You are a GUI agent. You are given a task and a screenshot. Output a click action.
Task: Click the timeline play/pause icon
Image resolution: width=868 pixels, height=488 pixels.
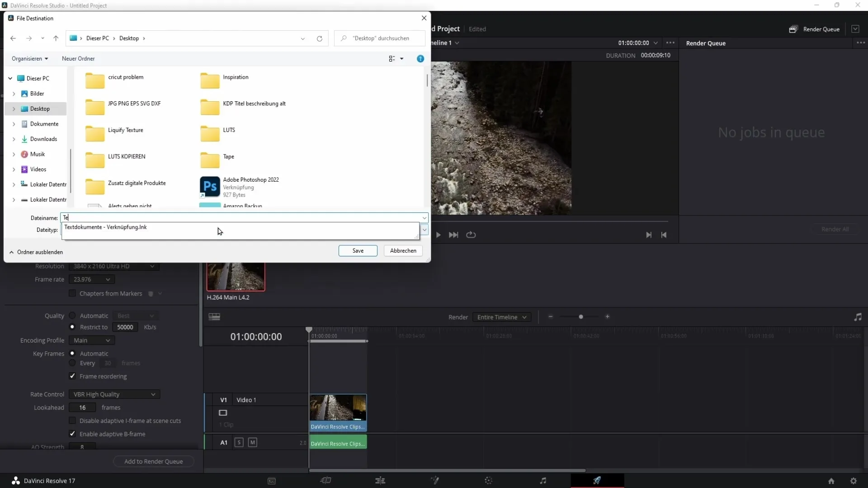coord(436,234)
